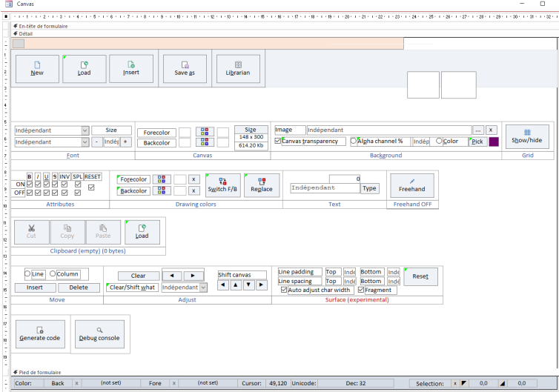Select the Line radio button
The width and height of the screenshot is (559, 392).
coord(27,273)
